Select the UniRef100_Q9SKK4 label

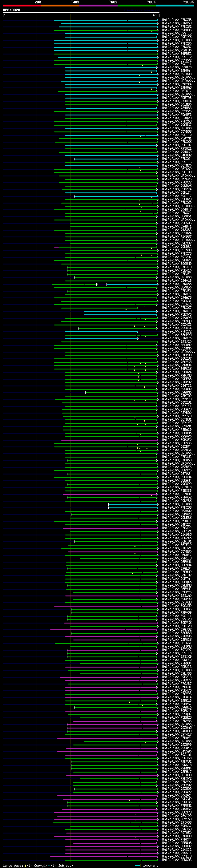coord(177,328)
